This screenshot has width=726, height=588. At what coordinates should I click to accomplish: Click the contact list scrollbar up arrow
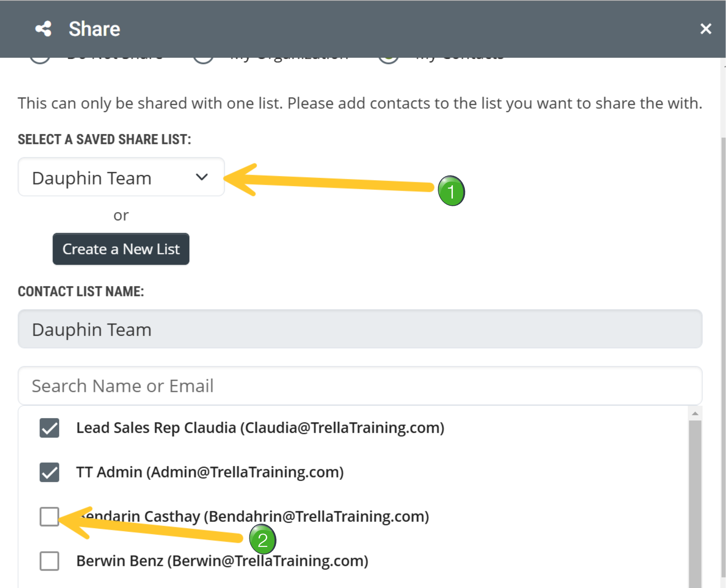click(x=695, y=413)
